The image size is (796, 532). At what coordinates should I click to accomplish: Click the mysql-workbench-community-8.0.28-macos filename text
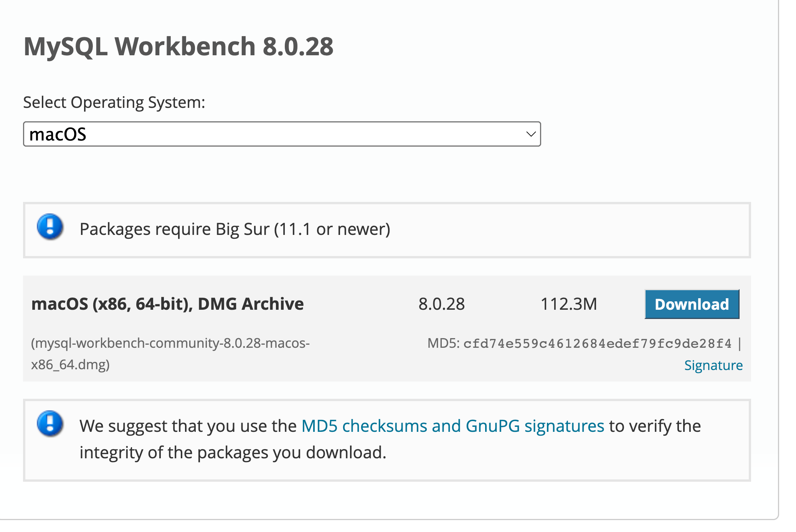170,343
